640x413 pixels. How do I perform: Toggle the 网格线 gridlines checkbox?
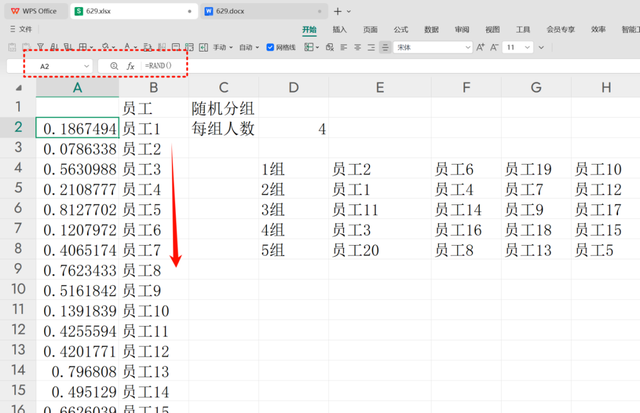click(270, 47)
